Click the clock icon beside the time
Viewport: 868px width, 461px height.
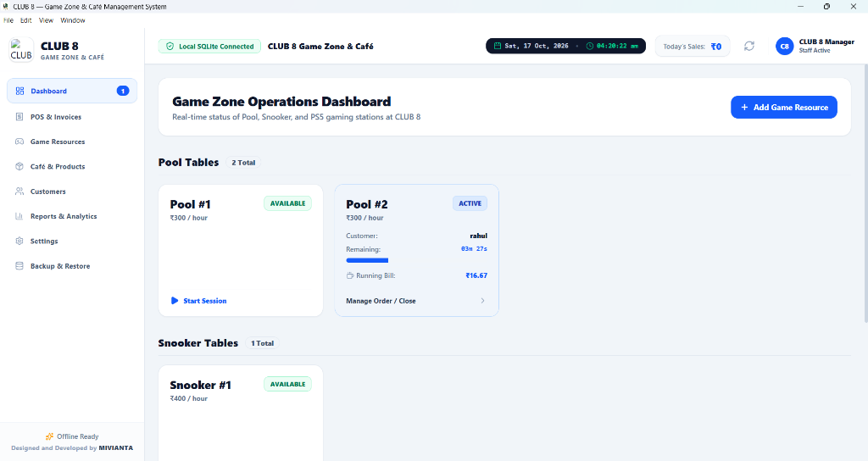[x=590, y=46]
